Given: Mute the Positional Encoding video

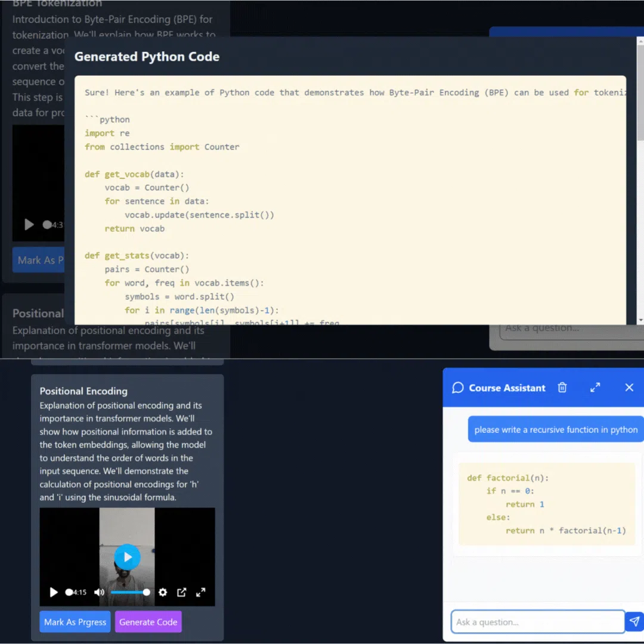Looking at the screenshot, I should coord(99,592).
